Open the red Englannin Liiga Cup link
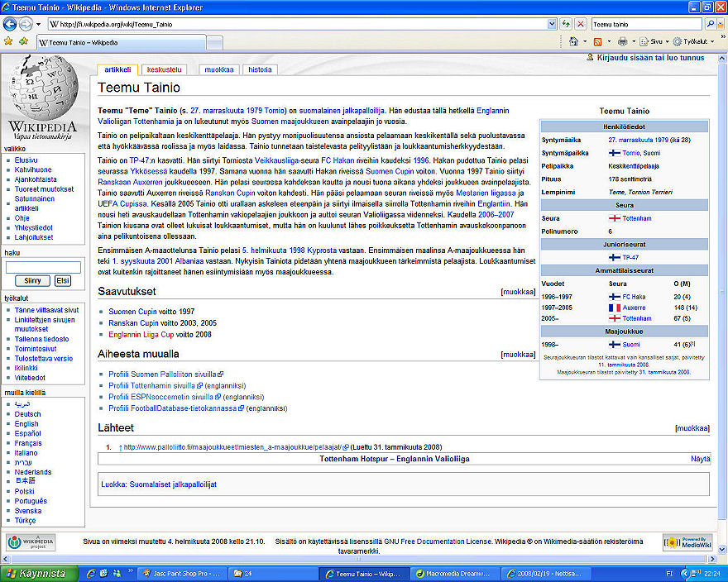This screenshot has width=728, height=582. (x=141, y=334)
